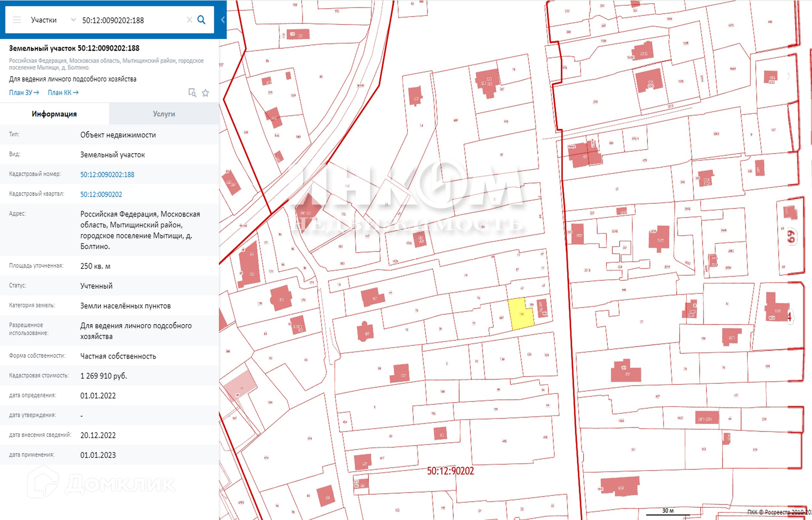812x520 pixels.
Task: Expand the Участки object type dropdown
Action: click(x=44, y=20)
